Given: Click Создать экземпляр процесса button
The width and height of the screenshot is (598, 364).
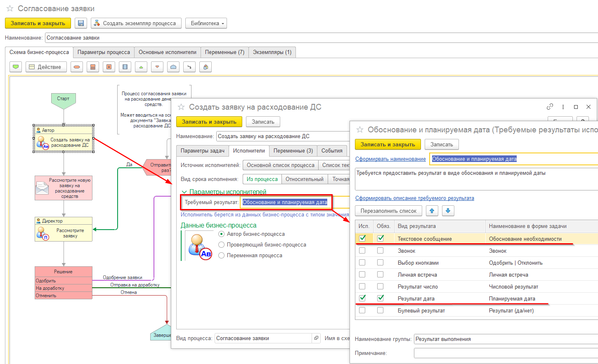Looking at the screenshot, I should pos(136,23).
